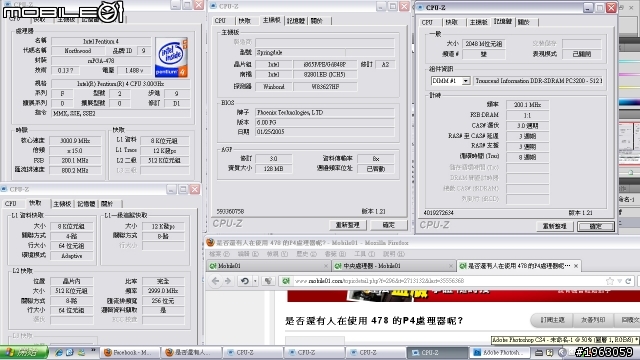The image size is (640, 360).
Task: Click Photoshop color spectrum ramp behind CPU-Z
Action: 629,102
